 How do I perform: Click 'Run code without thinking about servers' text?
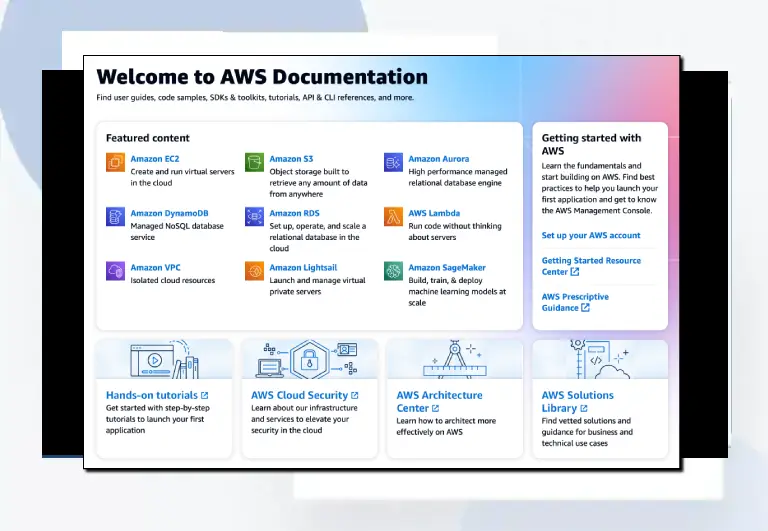(x=455, y=232)
